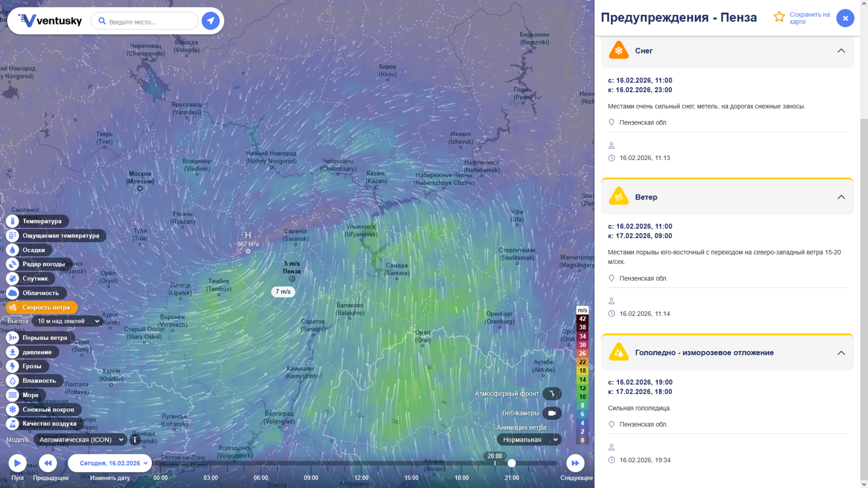Select the Температура layer

[x=41, y=221]
